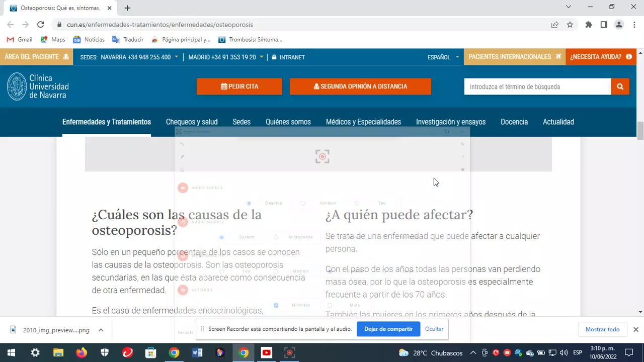Focus the 'Introduzca el término de búsqueda' field
The height and width of the screenshot is (362, 644).
click(x=537, y=86)
